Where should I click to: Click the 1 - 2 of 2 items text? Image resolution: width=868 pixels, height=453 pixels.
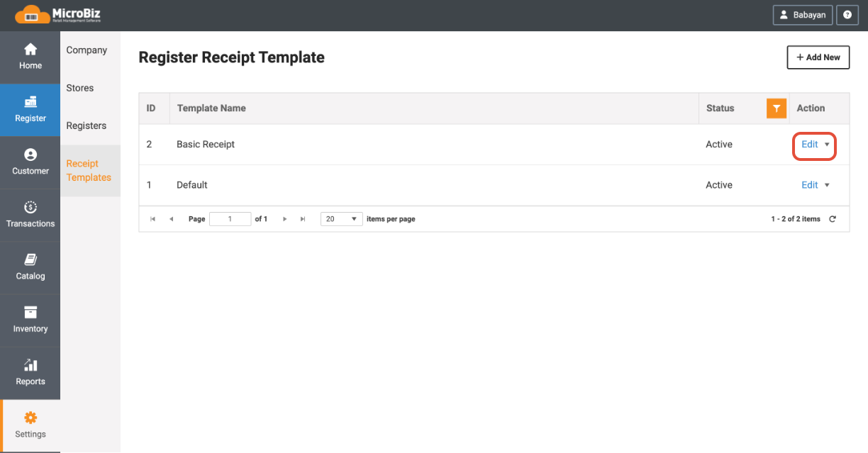pos(796,219)
